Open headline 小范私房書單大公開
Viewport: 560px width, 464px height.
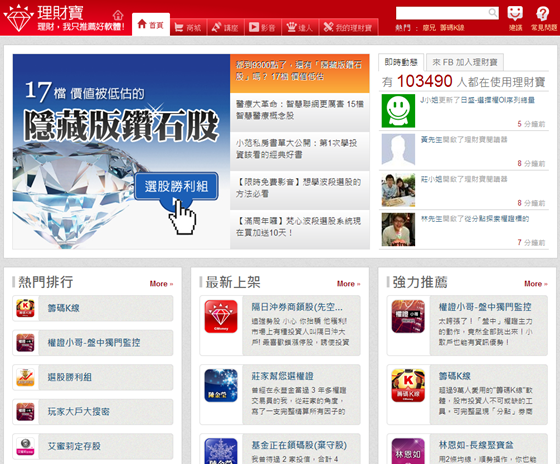pos(300,151)
